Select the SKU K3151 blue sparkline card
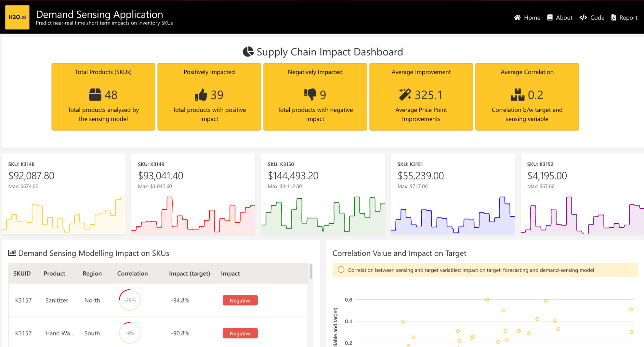The width and height of the screenshot is (644, 347). pyautogui.click(x=452, y=193)
